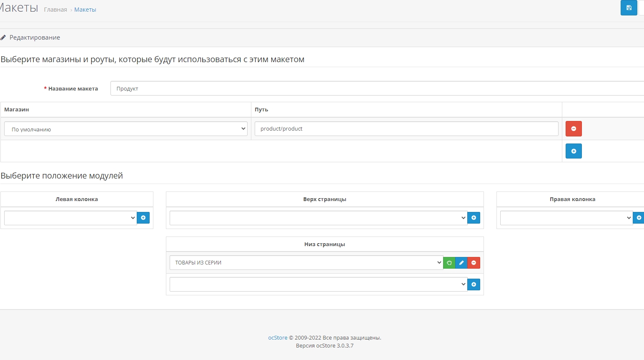The height and width of the screenshot is (360, 644).
Task: Go to Главная in the breadcrumb
Action: coord(55,10)
